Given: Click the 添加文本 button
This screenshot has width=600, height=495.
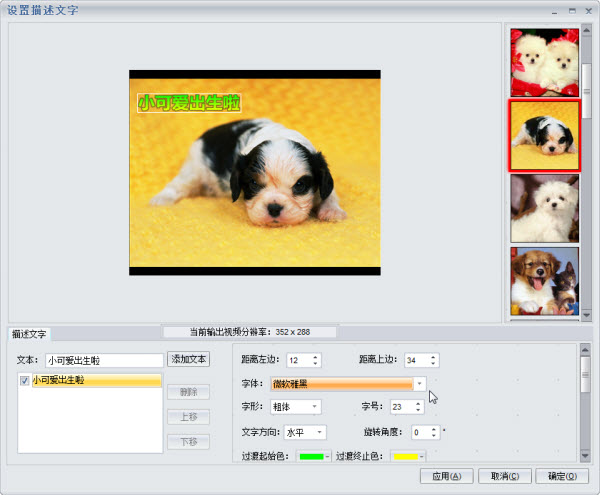Looking at the screenshot, I should click(x=188, y=359).
